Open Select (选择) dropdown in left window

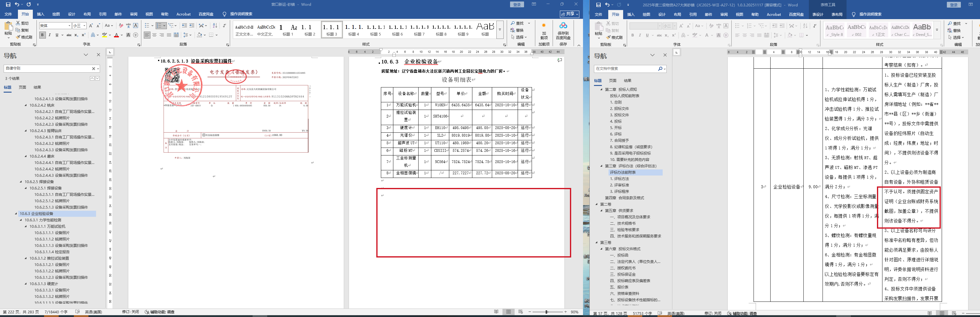[519, 37]
